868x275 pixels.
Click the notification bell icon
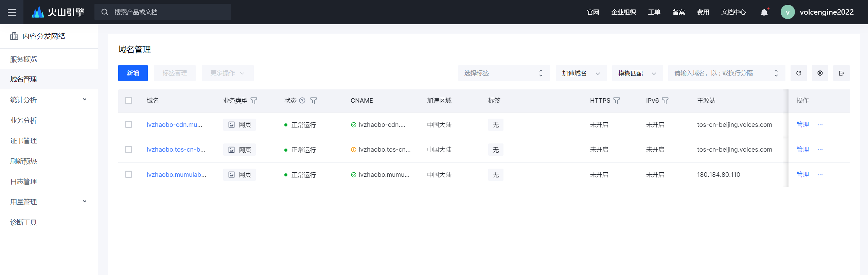(x=764, y=13)
